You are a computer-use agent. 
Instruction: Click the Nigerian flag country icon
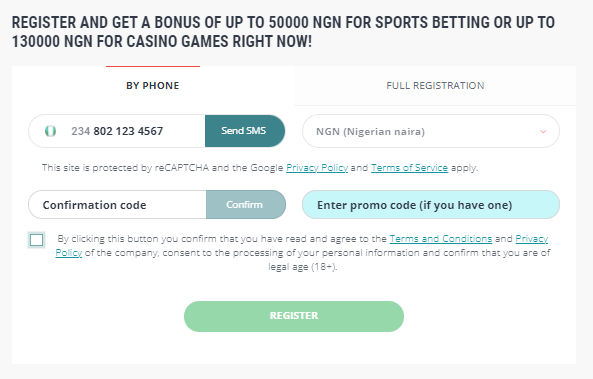tap(50, 131)
